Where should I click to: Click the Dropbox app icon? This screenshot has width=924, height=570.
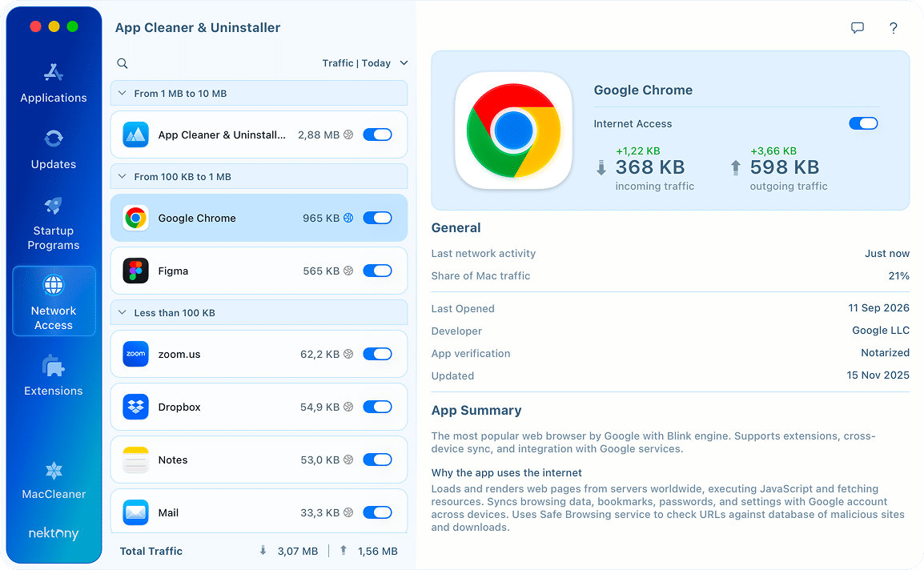[x=135, y=407]
